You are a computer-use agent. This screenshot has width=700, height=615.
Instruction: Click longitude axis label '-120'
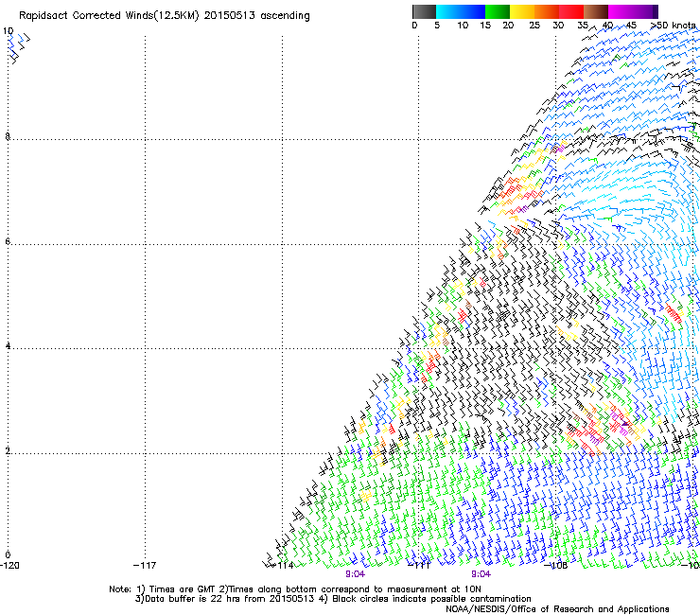click(x=9, y=566)
